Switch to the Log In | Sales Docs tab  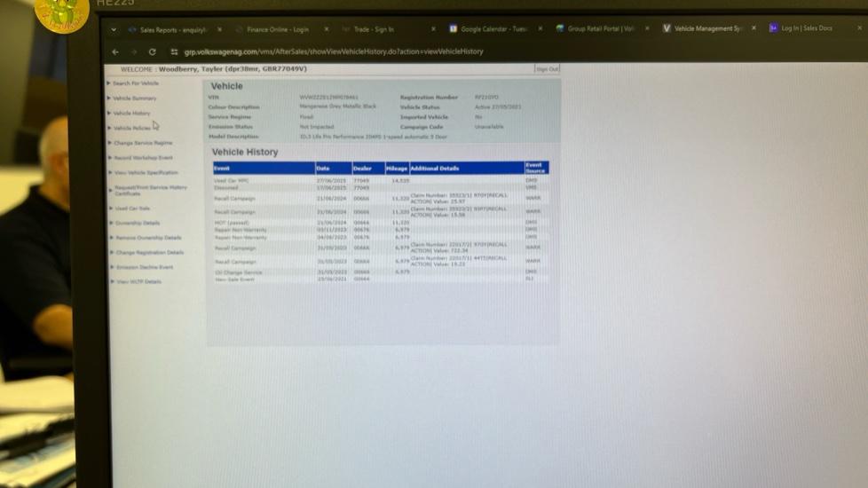tap(807, 28)
